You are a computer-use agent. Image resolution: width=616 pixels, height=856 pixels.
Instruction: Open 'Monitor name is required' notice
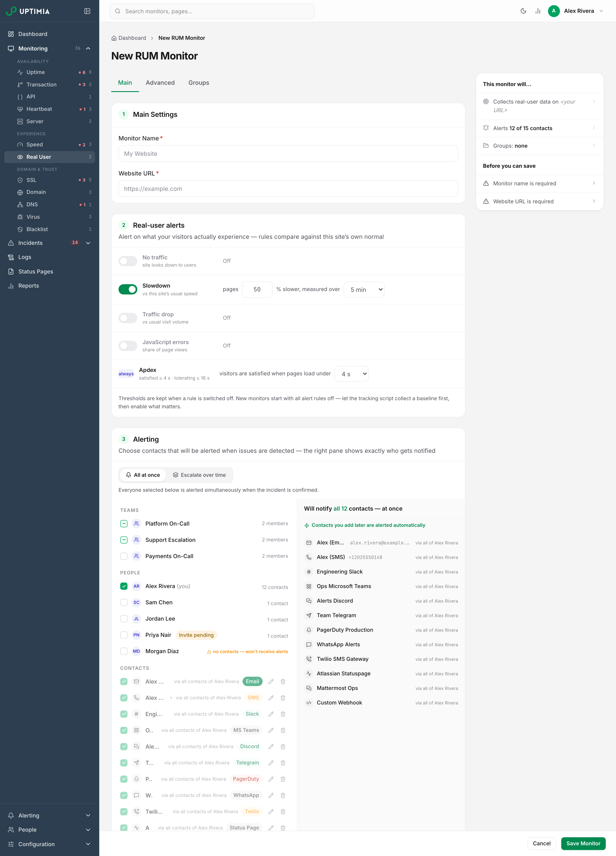(x=539, y=183)
